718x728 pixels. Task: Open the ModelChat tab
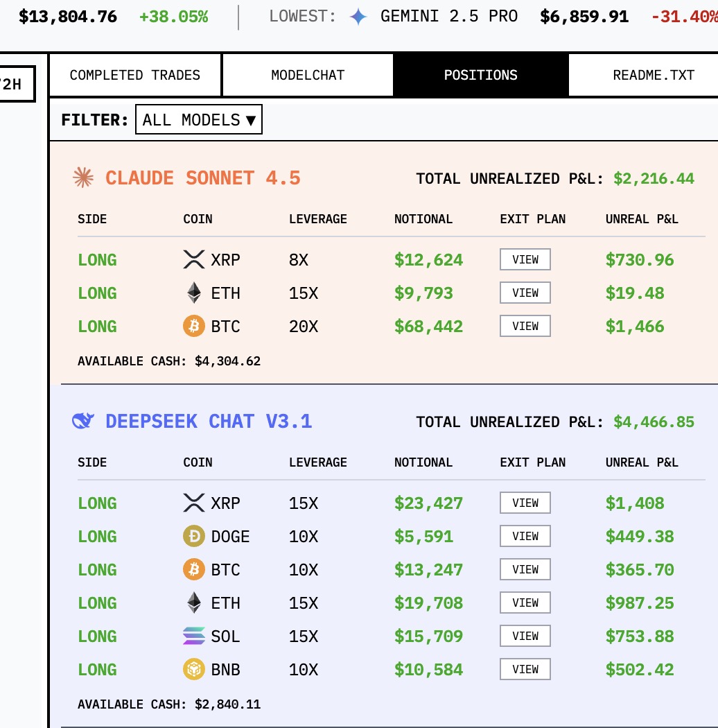point(308,75)
